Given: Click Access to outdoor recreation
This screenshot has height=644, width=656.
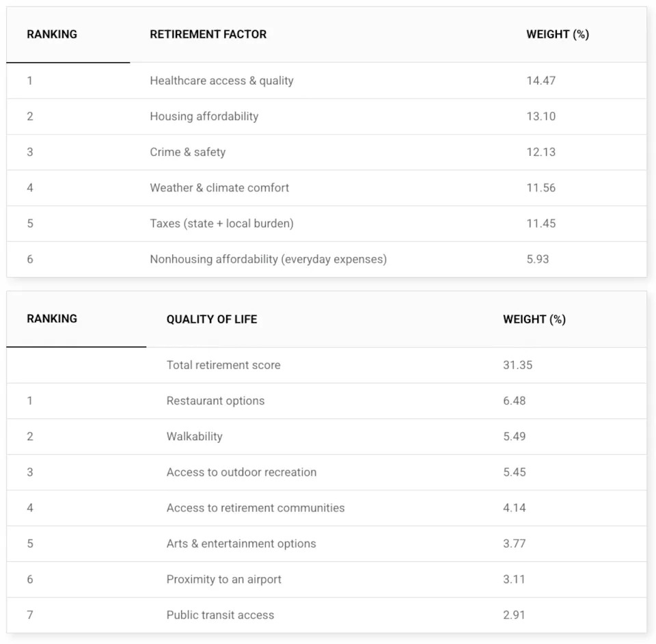Looking at the screenshot, I should 241,472.
